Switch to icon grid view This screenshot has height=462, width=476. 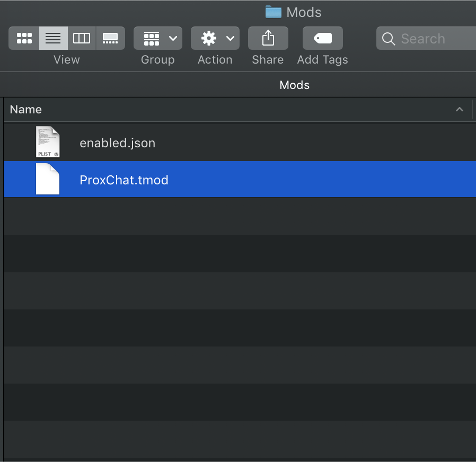click(x=24, y=38)
